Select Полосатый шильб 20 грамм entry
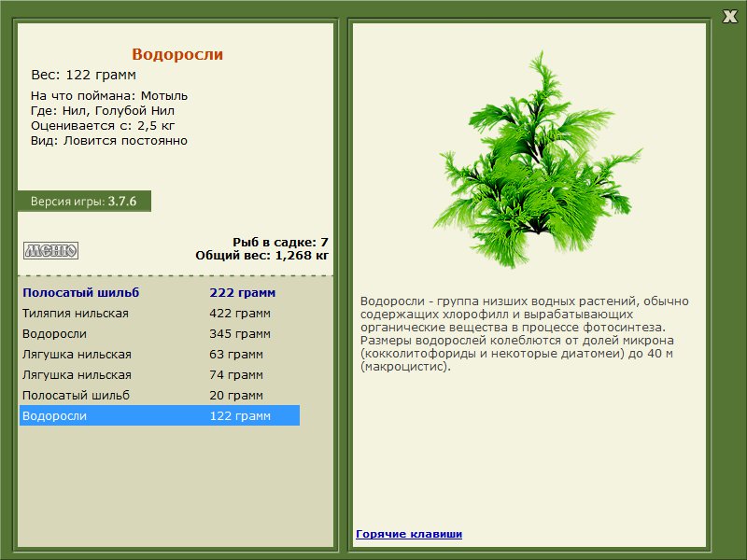 coord(160,395)
